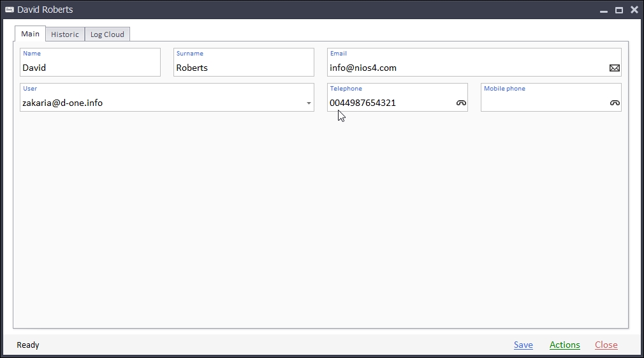Viewport: 644px width, 358px height.
Task: Select the Telephone number input field
Action: [389, 103]
